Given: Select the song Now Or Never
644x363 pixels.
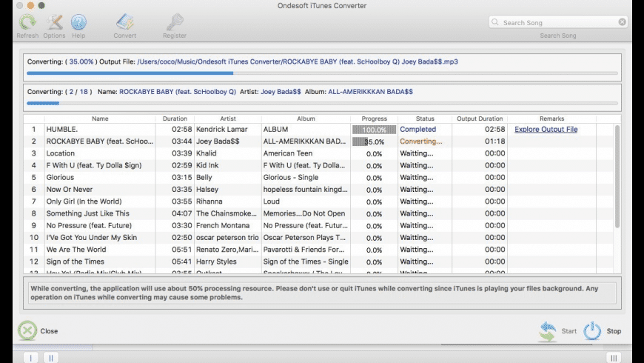Looking at the screenshot, I should [x=70, y=189].
